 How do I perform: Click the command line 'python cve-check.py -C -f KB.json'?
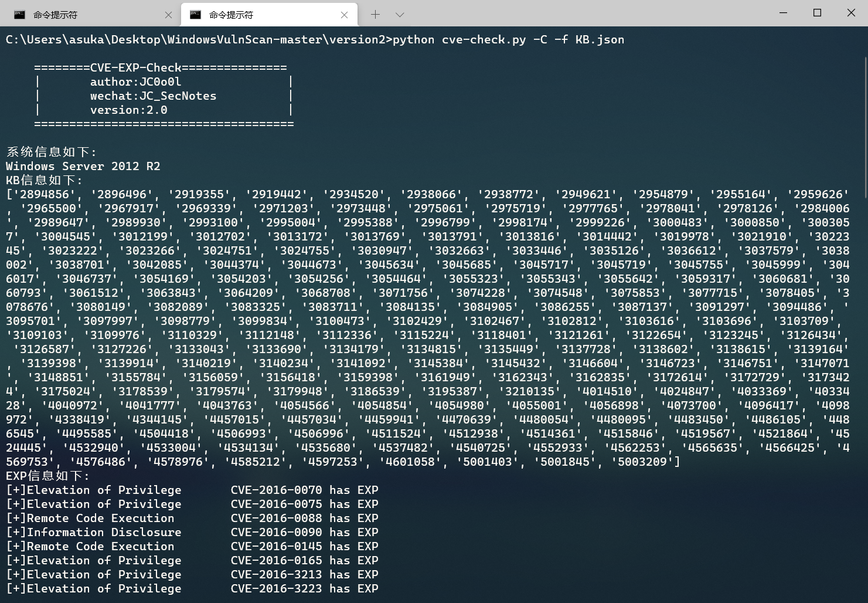(x=508, y=40)
